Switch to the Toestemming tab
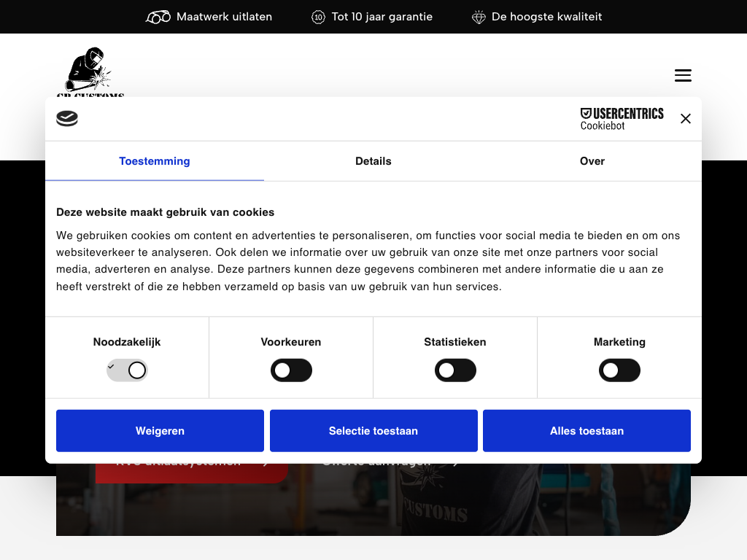Image resolution: width=747 pixels, height=560 pixels. point(155,161)
